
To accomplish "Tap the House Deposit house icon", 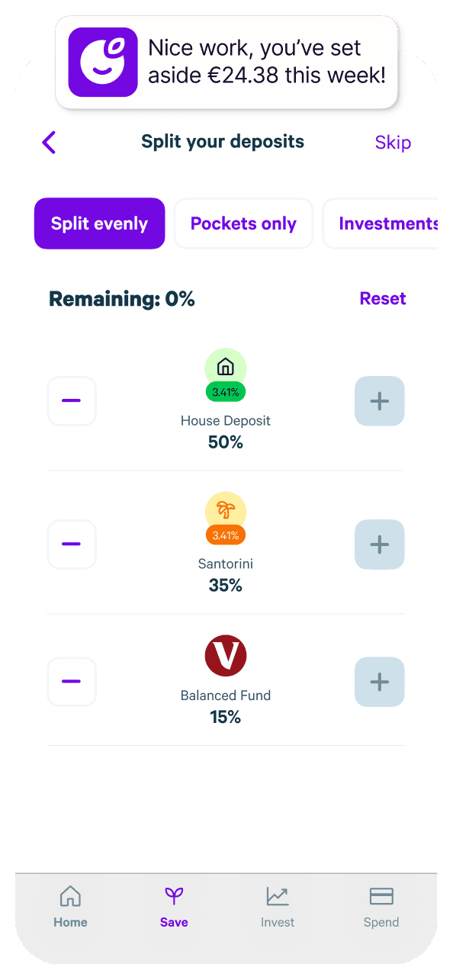I will tap(226, 365).
